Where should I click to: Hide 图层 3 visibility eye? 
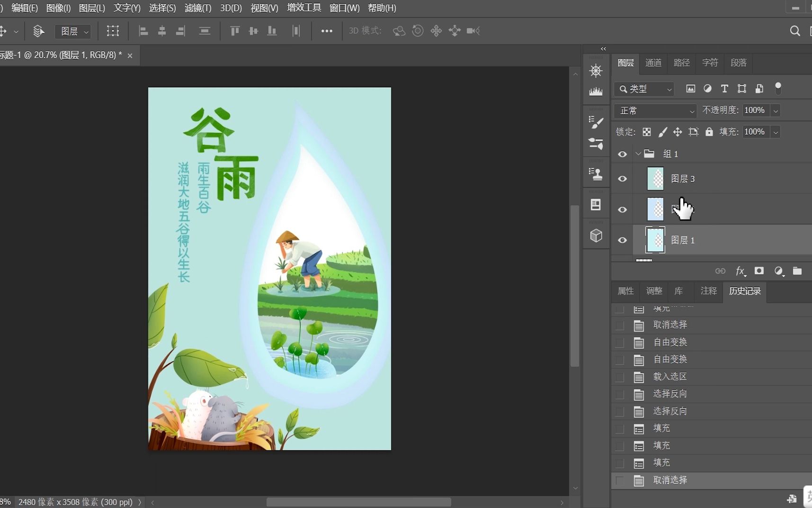[x=623, y=179]
